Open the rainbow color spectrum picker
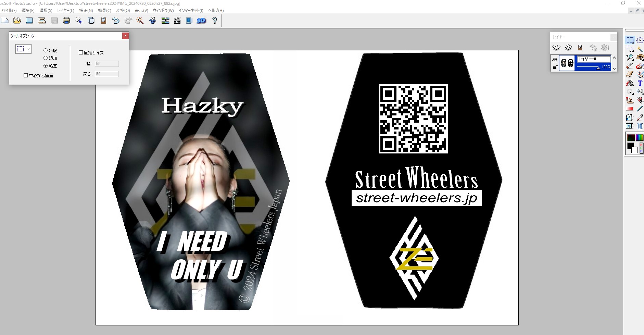This screenshot has height=335, width=644. click(640, 138)
